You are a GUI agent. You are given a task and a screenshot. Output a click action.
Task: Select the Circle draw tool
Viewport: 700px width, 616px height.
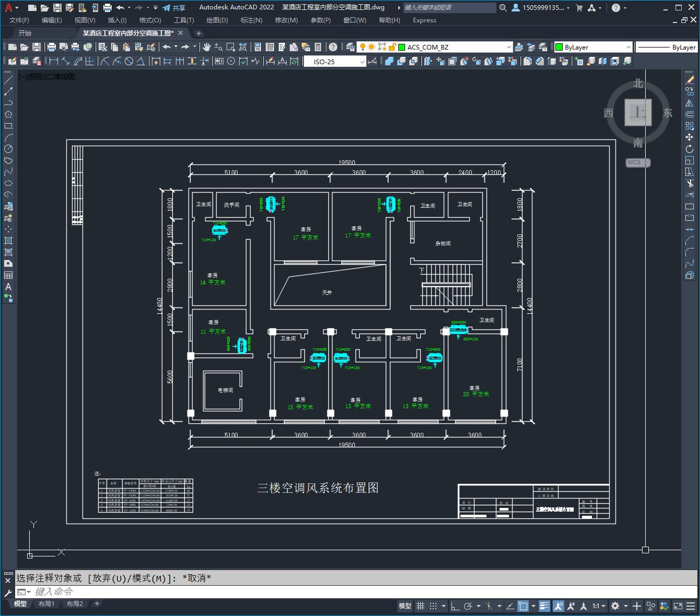click(8, 149)
